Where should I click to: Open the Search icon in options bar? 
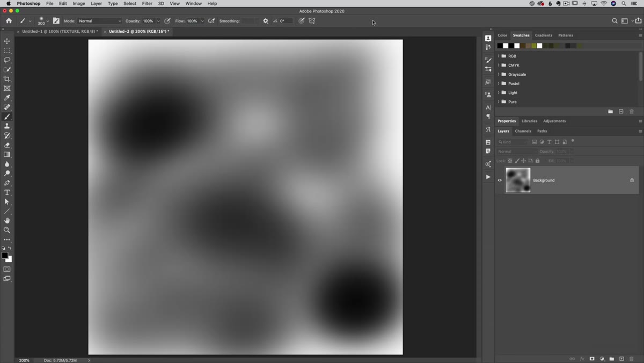614,21
